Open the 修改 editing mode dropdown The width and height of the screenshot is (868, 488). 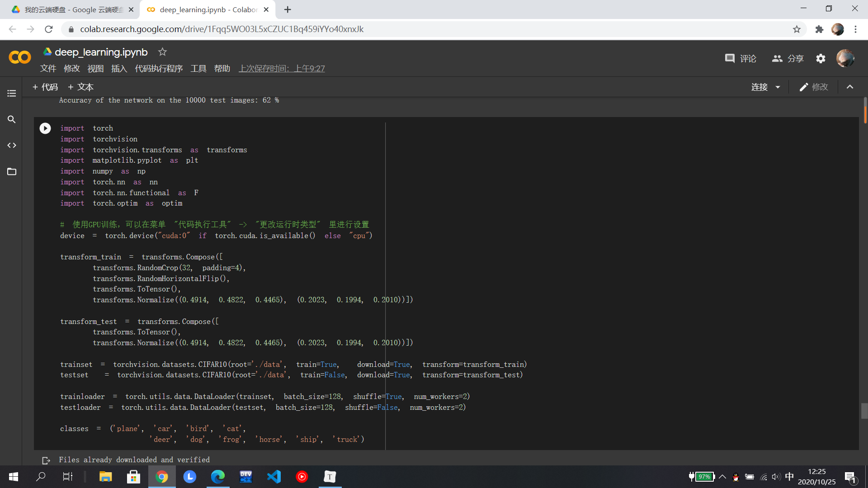(813, 87)
